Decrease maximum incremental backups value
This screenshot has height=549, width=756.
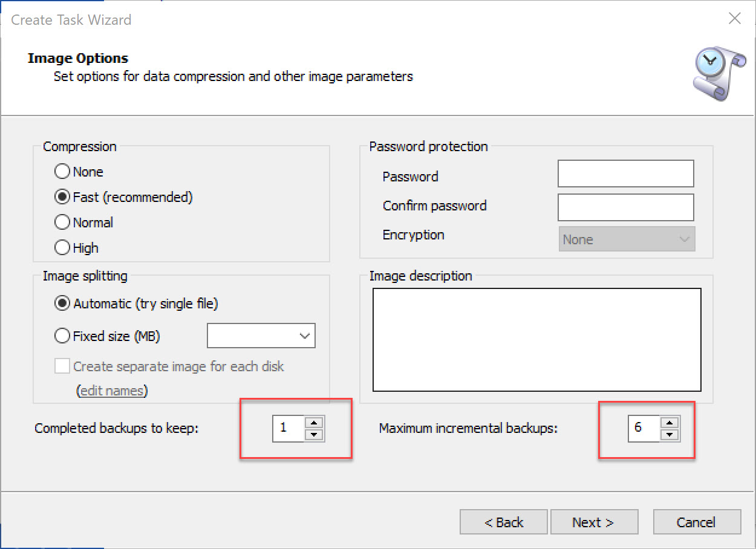click(670, 435)
